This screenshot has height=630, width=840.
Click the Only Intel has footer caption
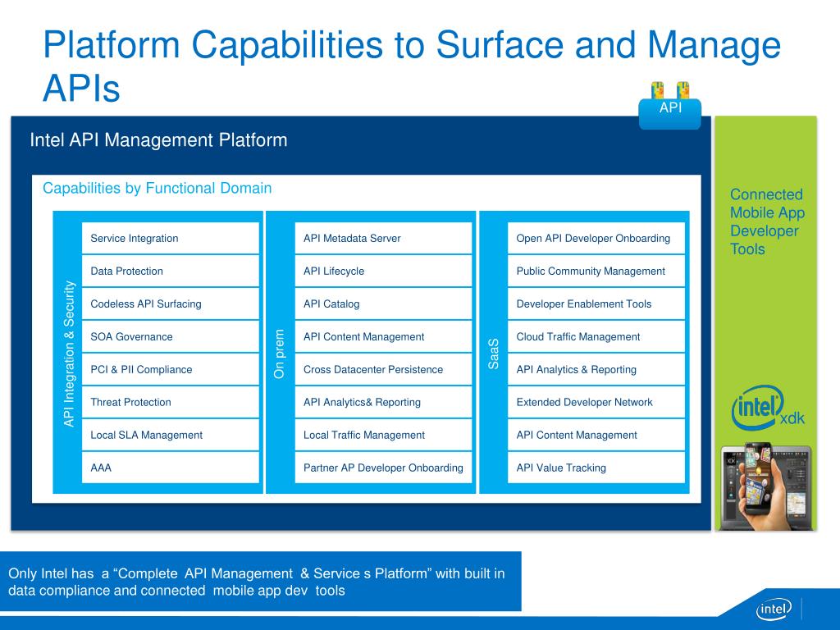[257, 582]
